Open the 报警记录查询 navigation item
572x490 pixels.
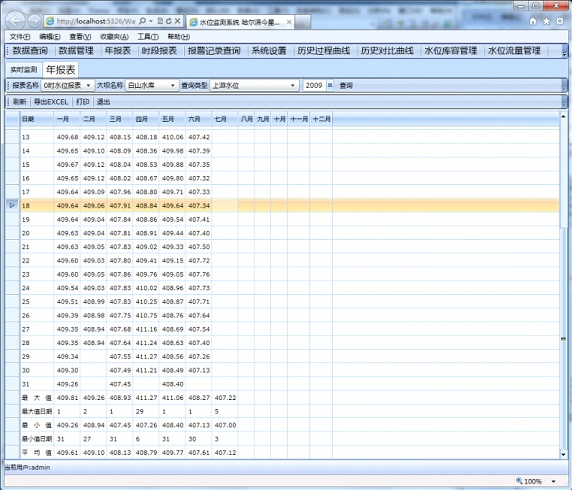(214, 51)
